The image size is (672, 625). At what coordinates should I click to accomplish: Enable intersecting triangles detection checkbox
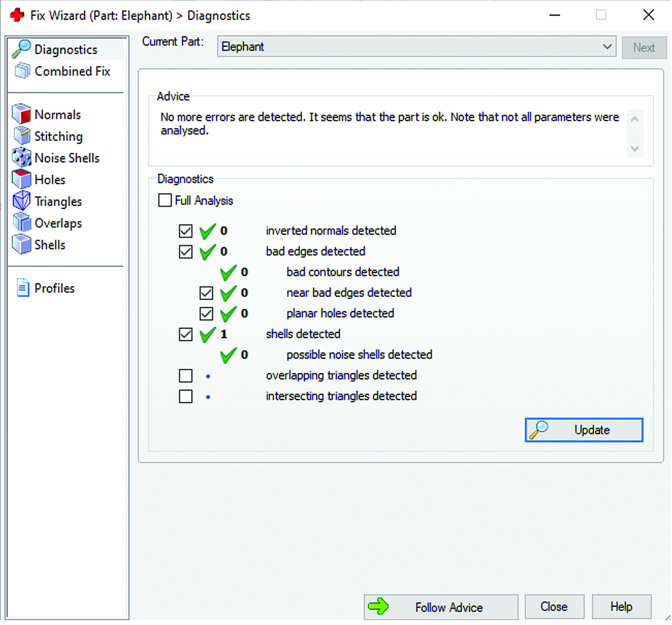point(186,397)
